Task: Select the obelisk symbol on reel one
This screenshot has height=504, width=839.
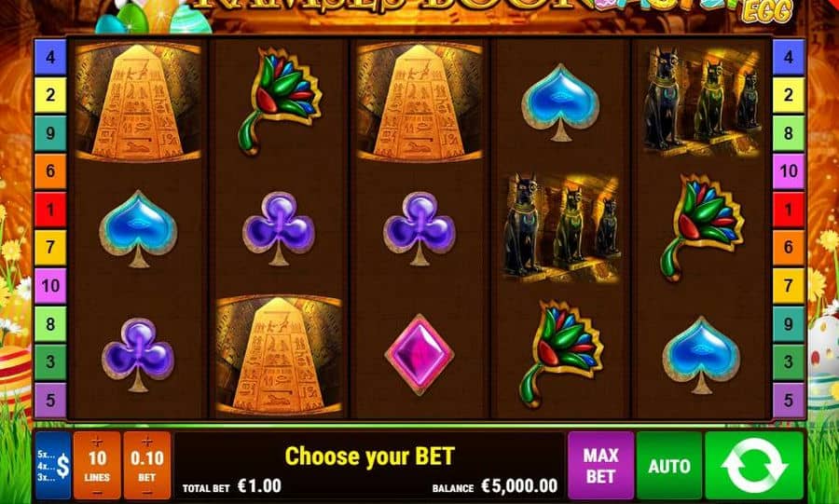Action: 138,102
